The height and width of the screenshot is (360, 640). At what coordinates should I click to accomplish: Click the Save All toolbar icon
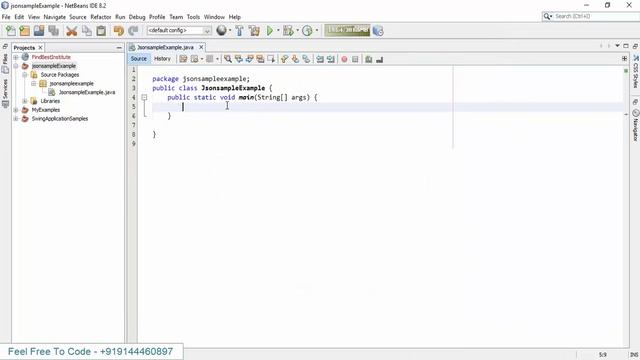(x=53, y=31)
